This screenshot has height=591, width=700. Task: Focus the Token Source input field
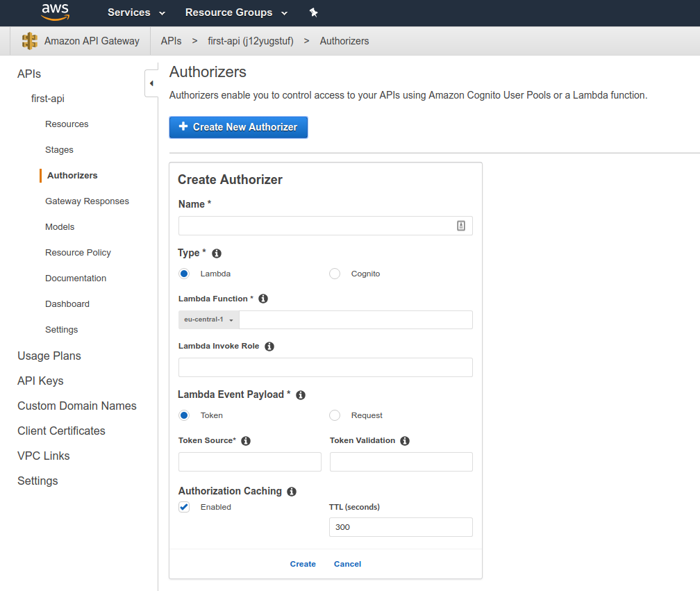(249, 462)
